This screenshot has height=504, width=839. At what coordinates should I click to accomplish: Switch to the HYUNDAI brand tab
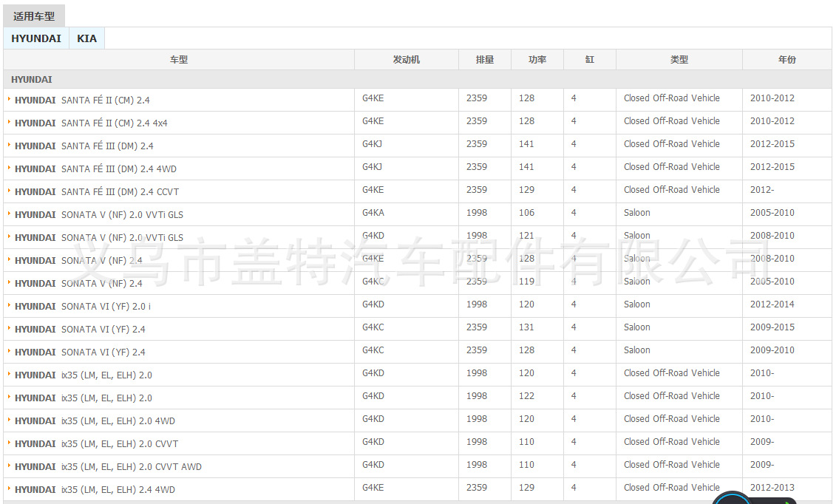coord(35,38)
